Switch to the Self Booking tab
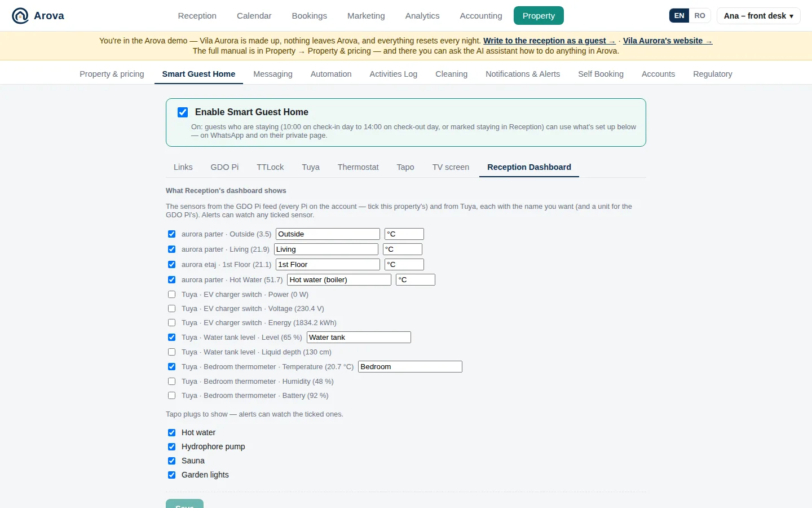This screenshot has height=508, width=812. (x=601, y=74)
